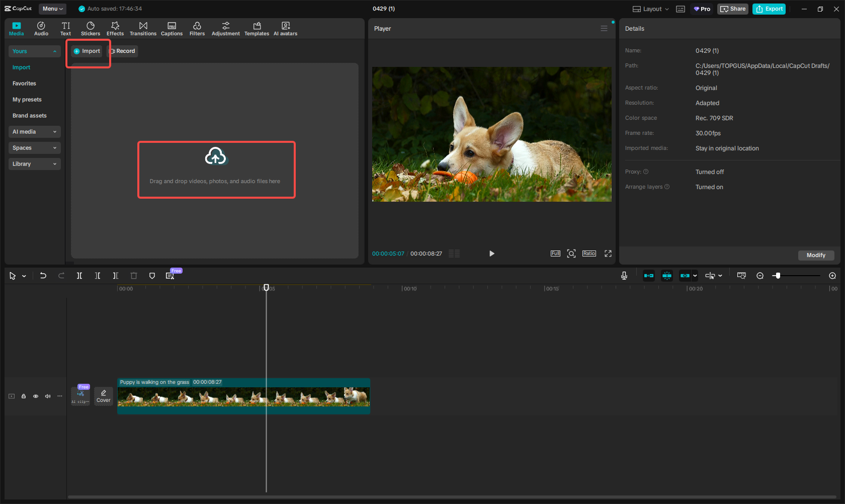
Task: Click the Export button
Action: point(769,9)
